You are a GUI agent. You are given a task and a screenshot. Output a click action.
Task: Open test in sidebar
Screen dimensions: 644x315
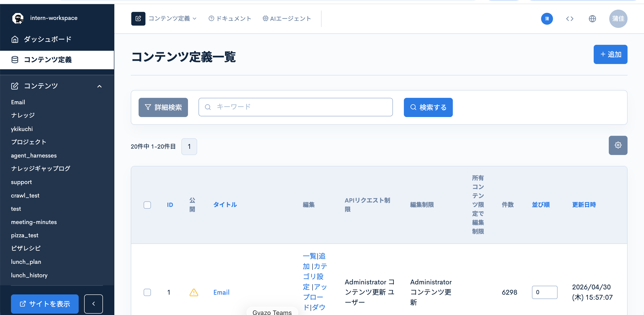[x=16, y=208]
